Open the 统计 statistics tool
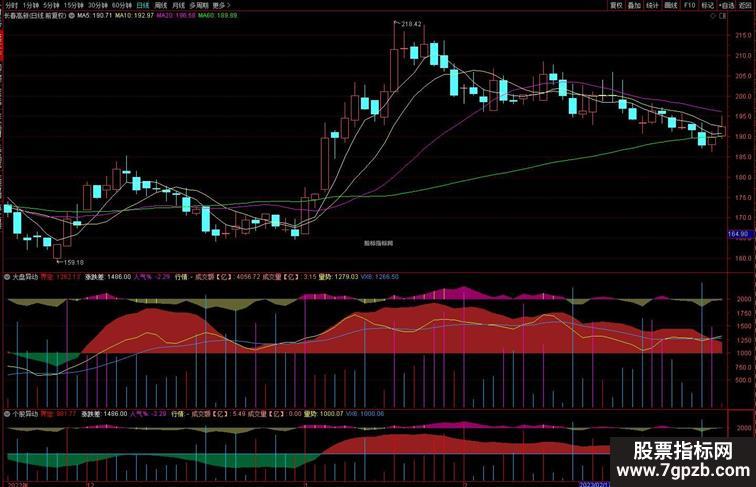This screenshot has height=487, width=756. pos(652,5)
